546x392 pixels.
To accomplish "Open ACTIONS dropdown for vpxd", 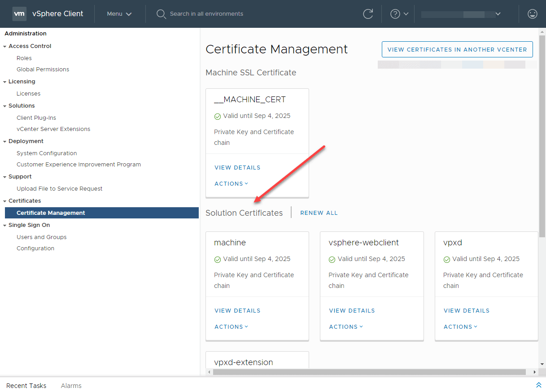I will 461,327.
